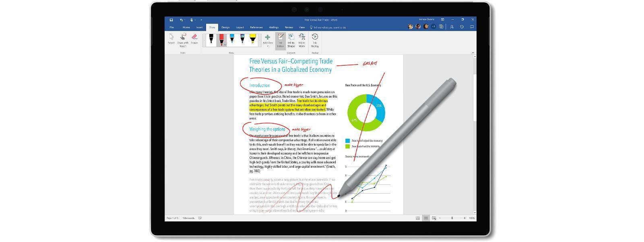Open the Comments speech bubble icon
Image resolution: width=644 pixels, height=242 pixels.
[x=472, y=27]
